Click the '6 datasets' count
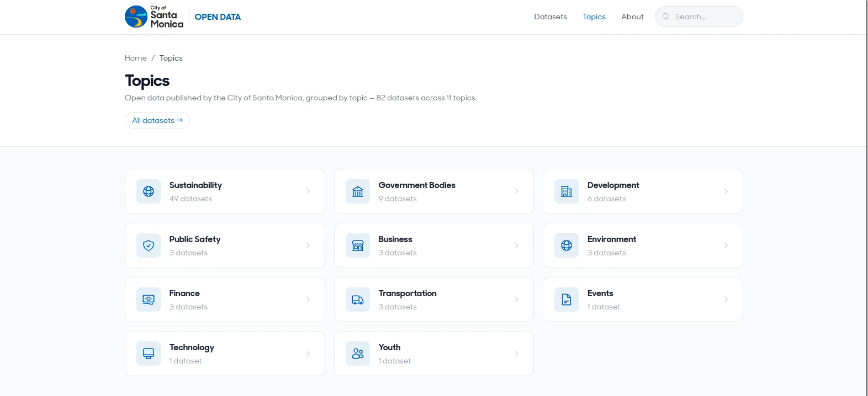The height and width of the screenshot is (396, 868). pos(607,199)
